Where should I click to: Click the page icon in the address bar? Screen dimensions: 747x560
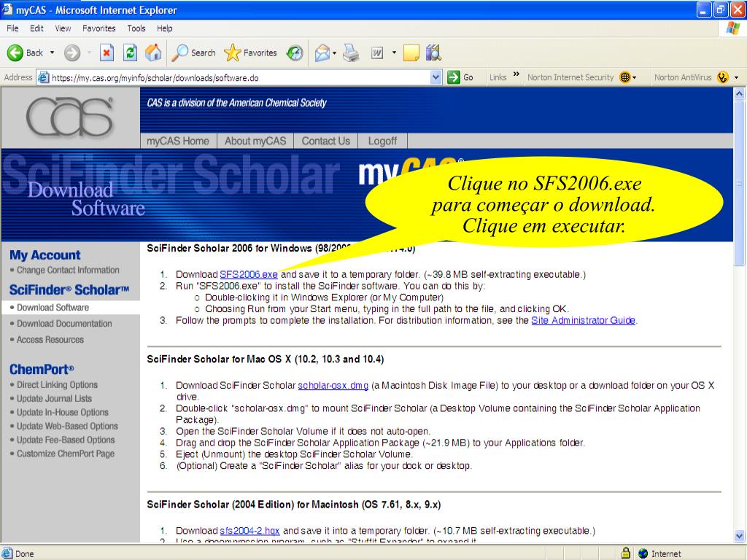pos(43,77)
